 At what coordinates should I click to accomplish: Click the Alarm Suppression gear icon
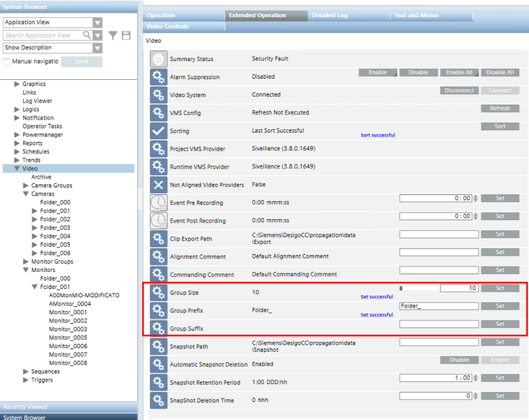pos(158,77)
